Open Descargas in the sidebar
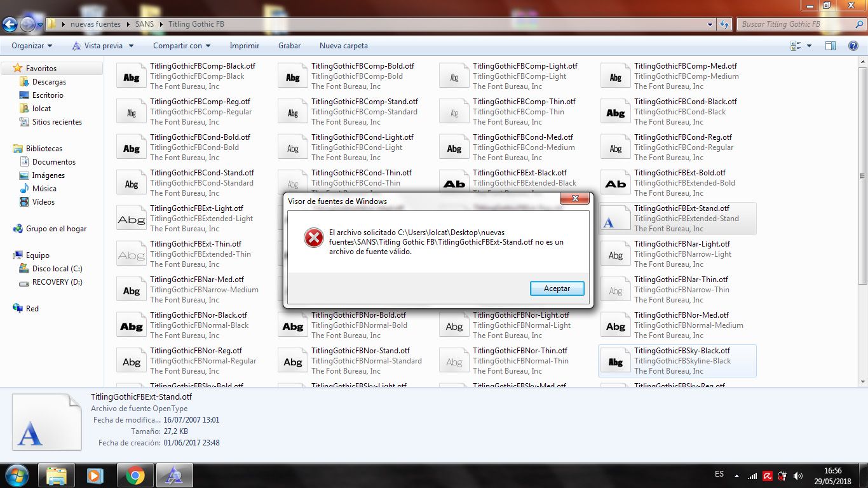868x488 pixels. 49,82
